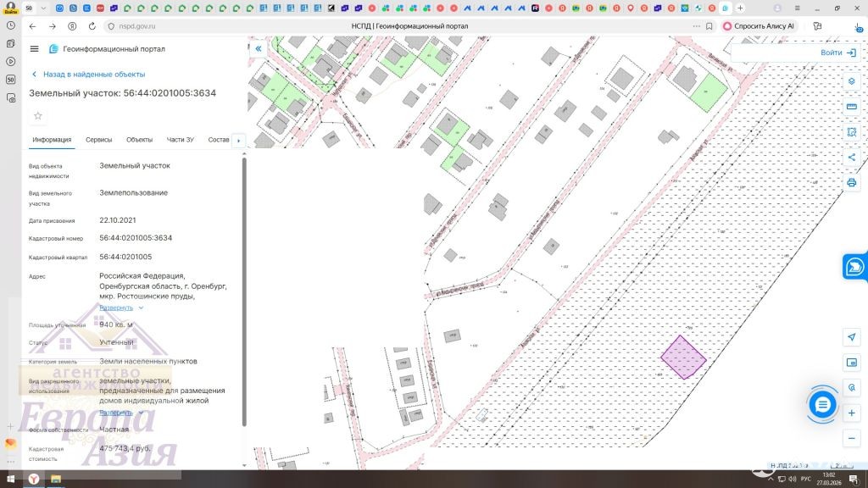Switch to the Сервисы tab
The width and height of the screenshot is (868, 488).
[x=98, y=140]
